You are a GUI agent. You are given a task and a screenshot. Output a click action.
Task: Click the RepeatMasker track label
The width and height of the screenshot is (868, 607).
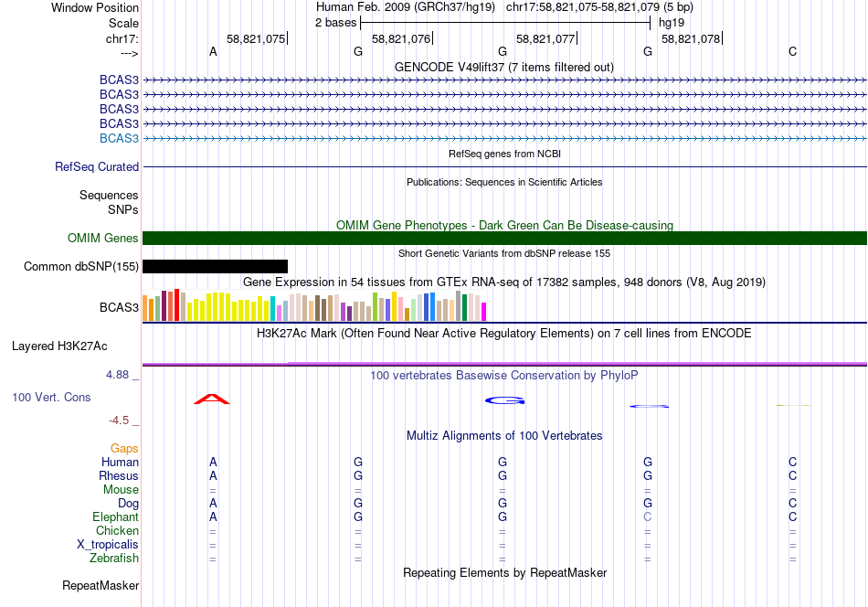click(101, 586)
